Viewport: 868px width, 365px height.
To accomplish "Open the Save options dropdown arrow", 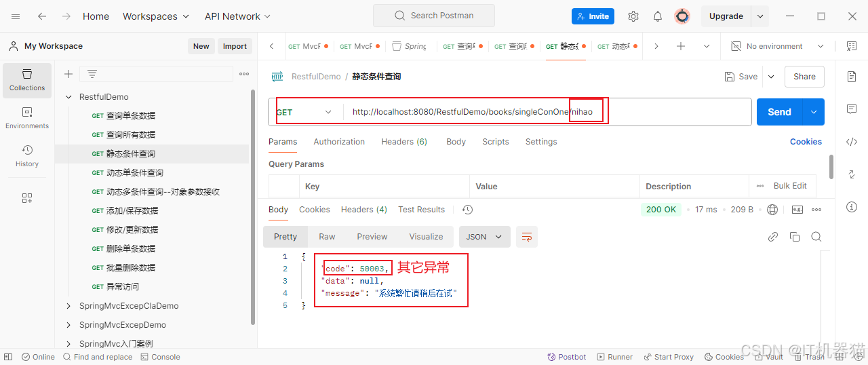I will (x=771, y=77).
